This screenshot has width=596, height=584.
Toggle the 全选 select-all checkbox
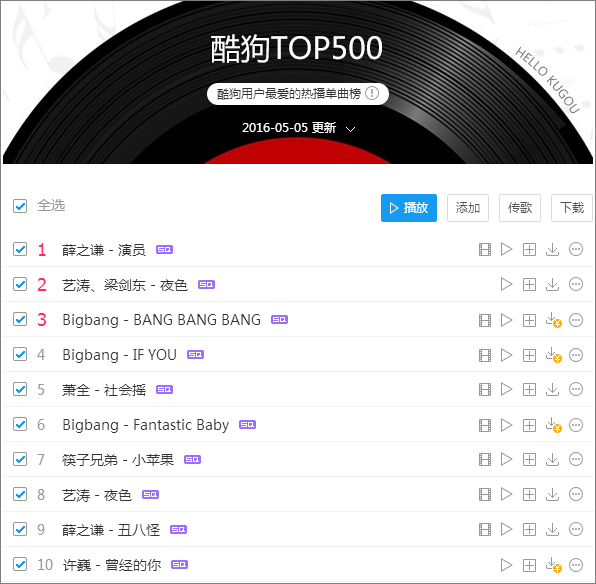[20, 206]
